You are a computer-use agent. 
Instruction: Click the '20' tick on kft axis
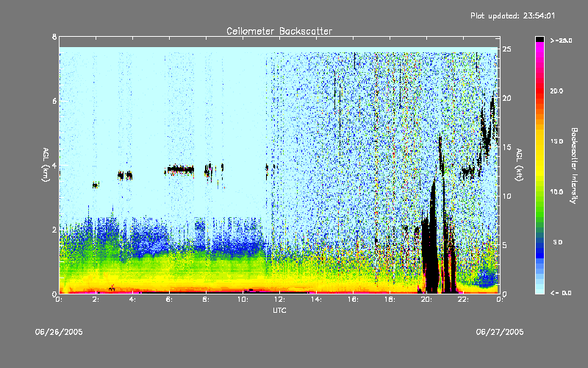[x=507, y=98]
